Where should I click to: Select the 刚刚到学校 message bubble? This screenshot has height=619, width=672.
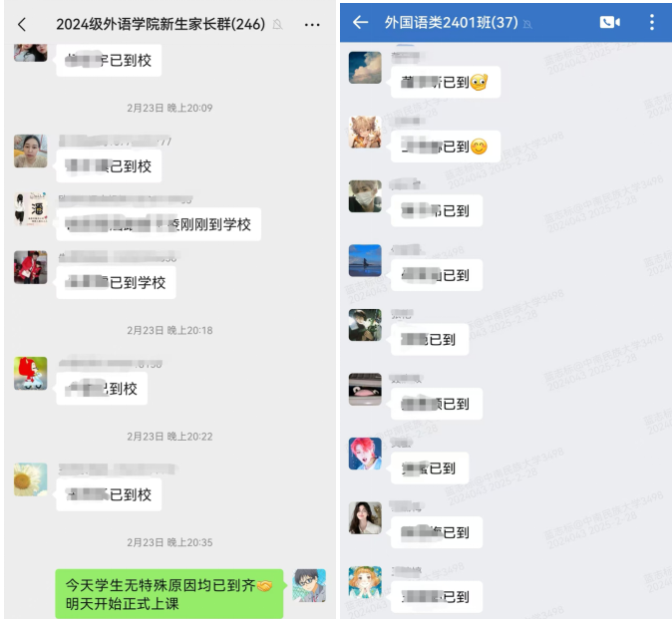pos(159,224)
